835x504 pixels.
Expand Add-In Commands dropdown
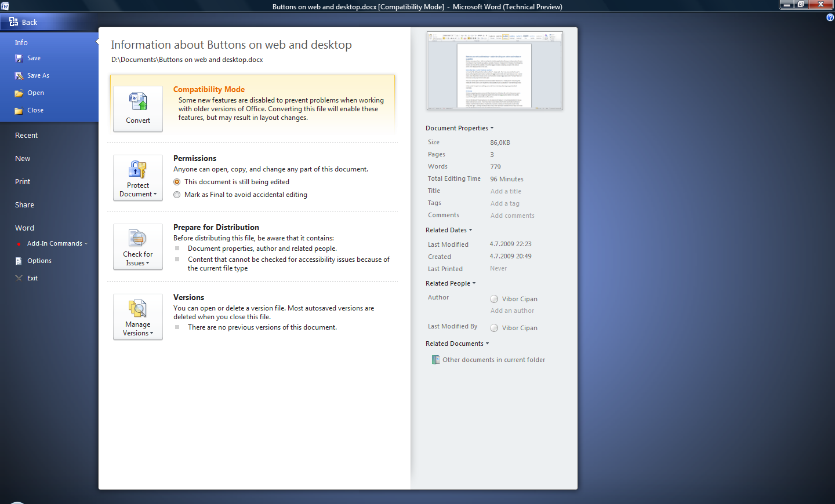click(x=86, y=244)
